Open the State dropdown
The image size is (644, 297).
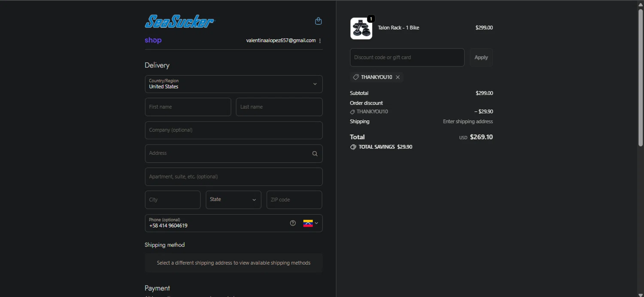(234, 200)
